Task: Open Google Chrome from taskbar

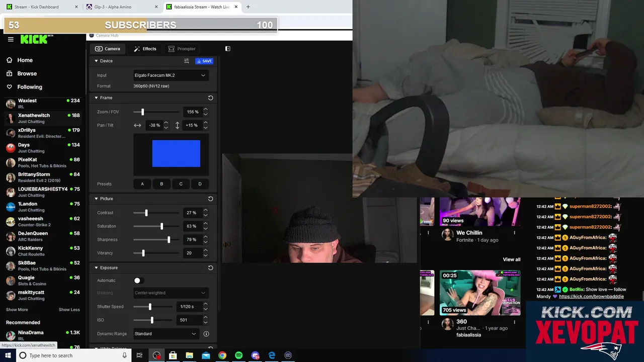Action: click(222, 355)
